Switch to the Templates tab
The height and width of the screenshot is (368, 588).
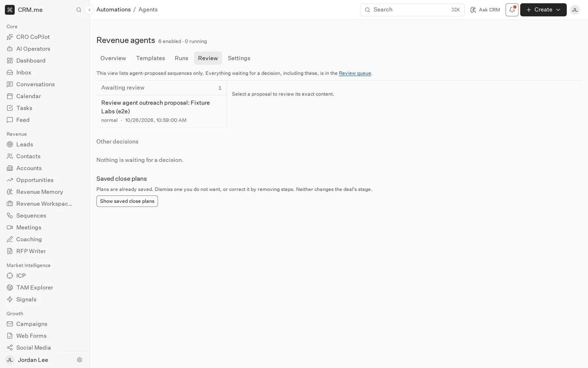pos(150,58)
